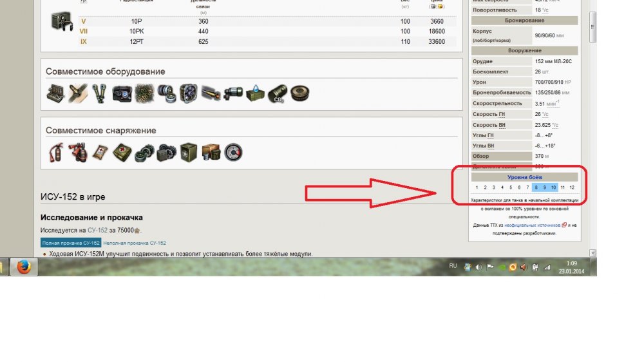
Task: Click the Совместимое оборудование heading
Action: [105, 71]
